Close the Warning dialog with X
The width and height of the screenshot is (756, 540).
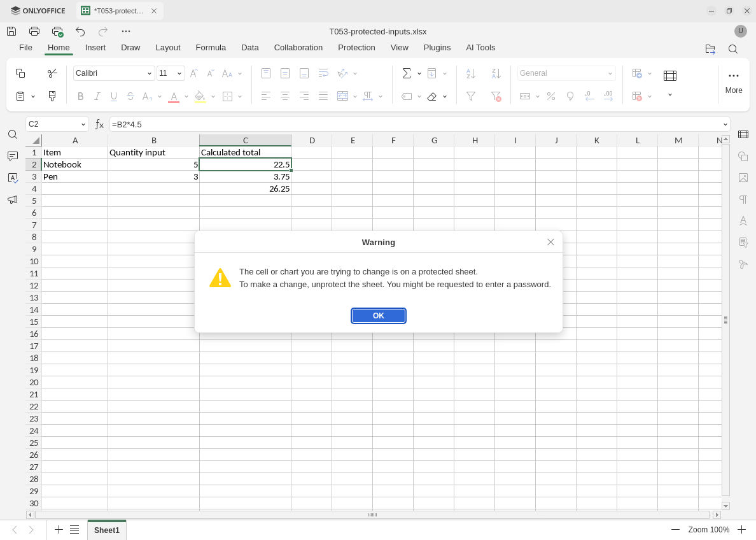pos(550,242)
